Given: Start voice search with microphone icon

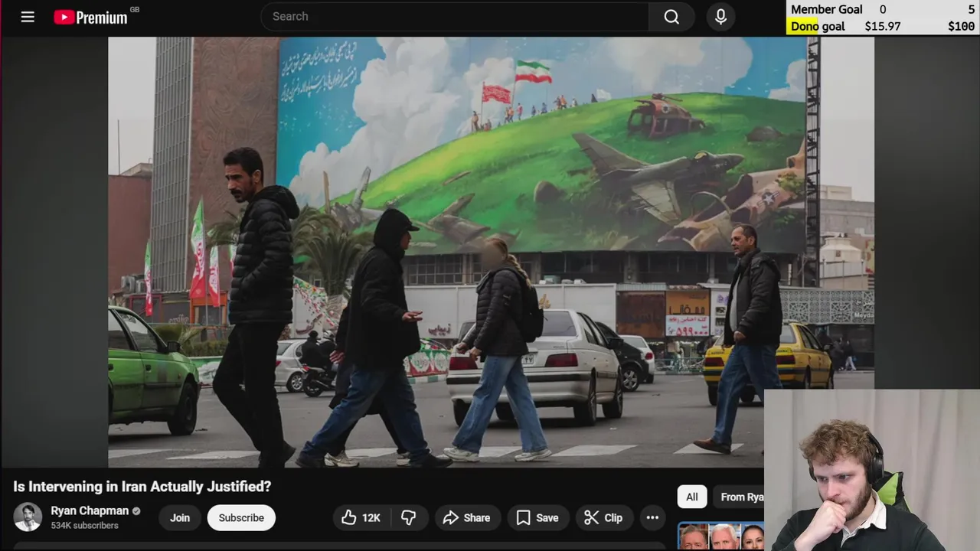Looking at the screenshot, I should [x=720, y=17].
